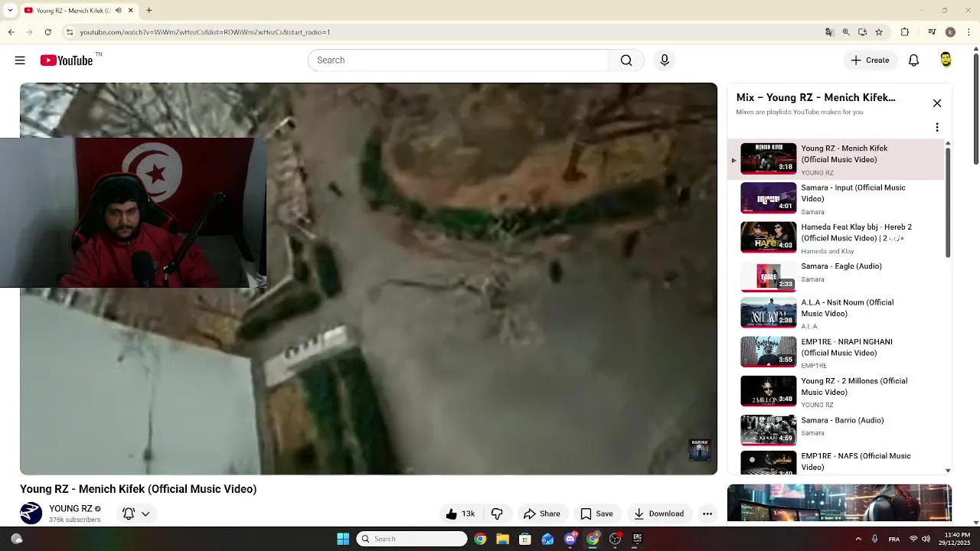
Task: Bookmark this page with the star
Action: [x=879, y=32]
